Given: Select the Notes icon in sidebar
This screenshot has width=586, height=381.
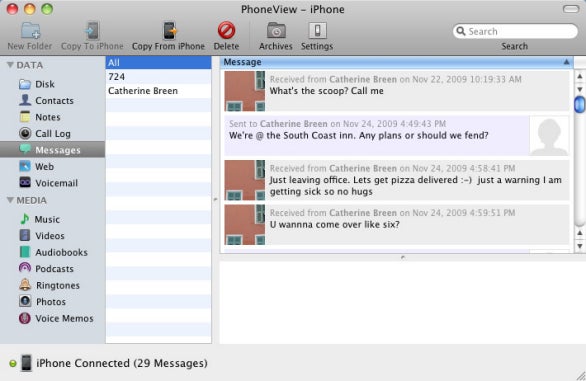Looking at the screenshot, I should [25, 117].
